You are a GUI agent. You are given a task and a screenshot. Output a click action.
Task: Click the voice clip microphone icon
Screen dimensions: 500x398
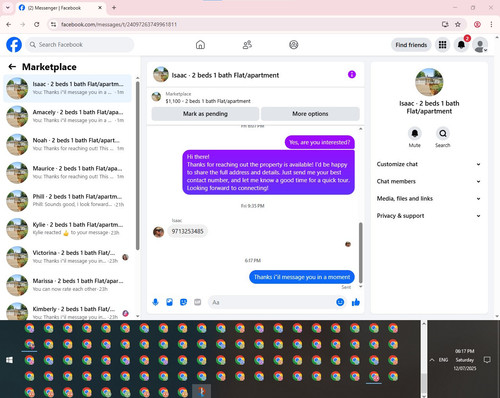[x=155, y=302]
